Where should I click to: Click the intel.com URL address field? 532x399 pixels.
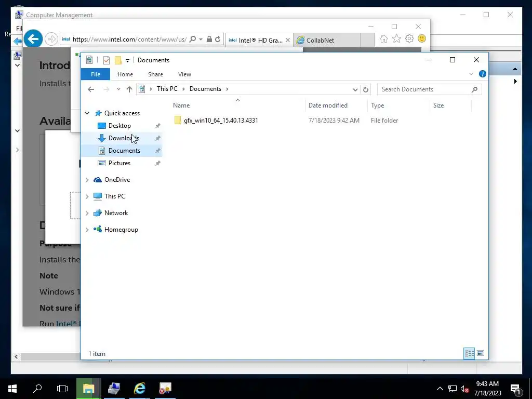[x=129, y=39]
